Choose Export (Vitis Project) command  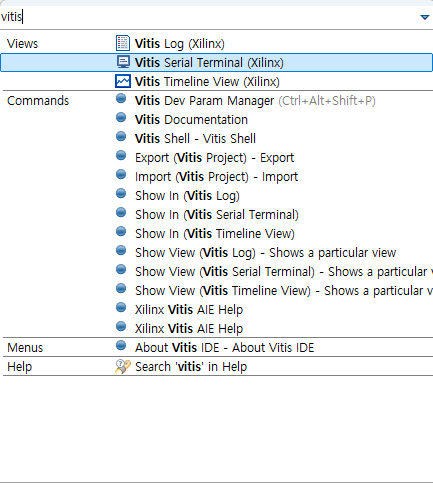click(214, 158)
